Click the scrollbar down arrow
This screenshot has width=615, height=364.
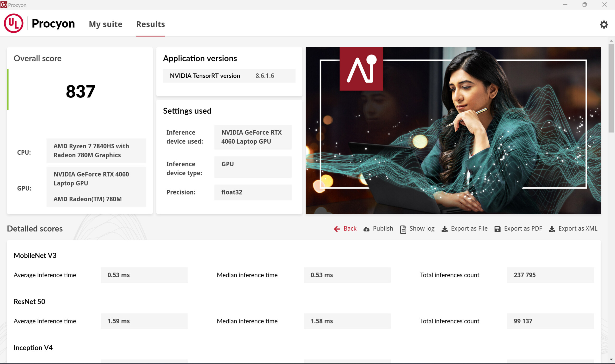(x=611, y=360)
